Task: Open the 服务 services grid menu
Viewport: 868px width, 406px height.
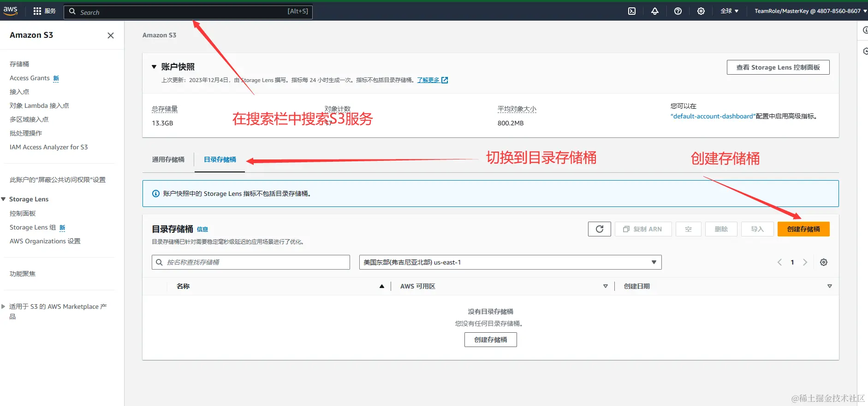Action: (x=44, y=11)
